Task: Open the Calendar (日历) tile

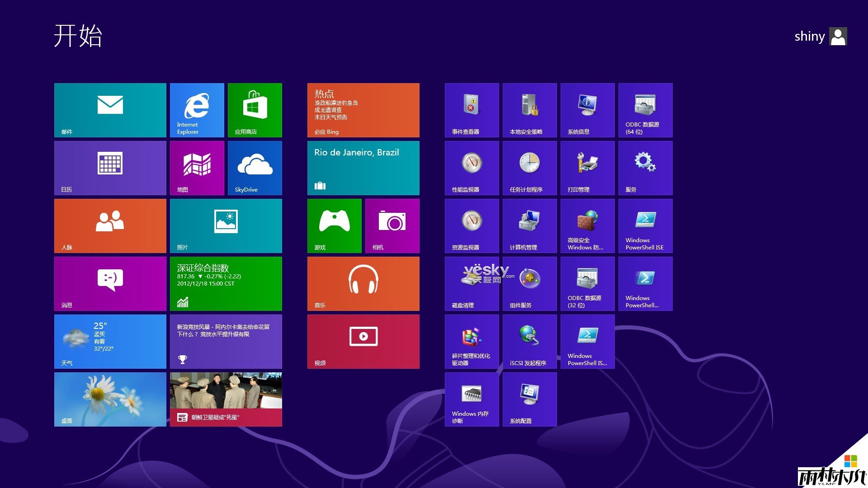Action: pos(110,168)
